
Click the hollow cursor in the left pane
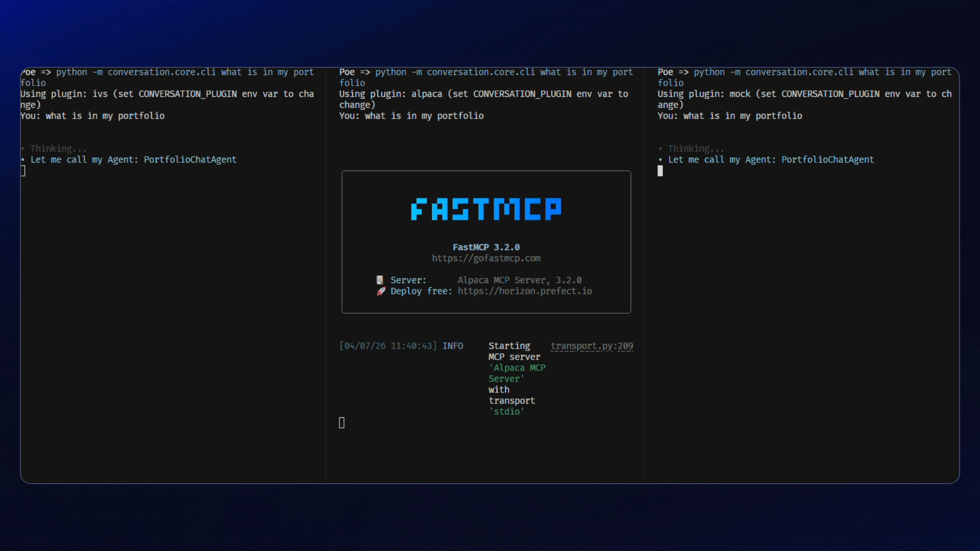(x=23, y=171)
